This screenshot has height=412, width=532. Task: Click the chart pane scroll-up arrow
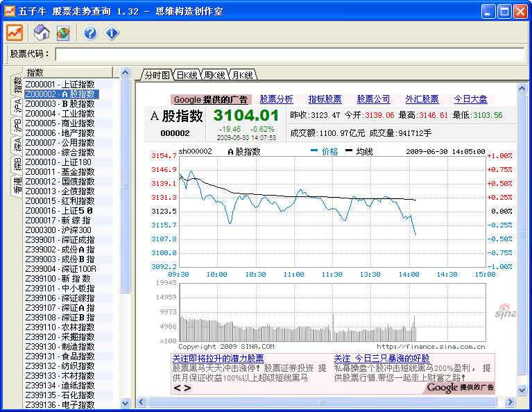(522, 89)
